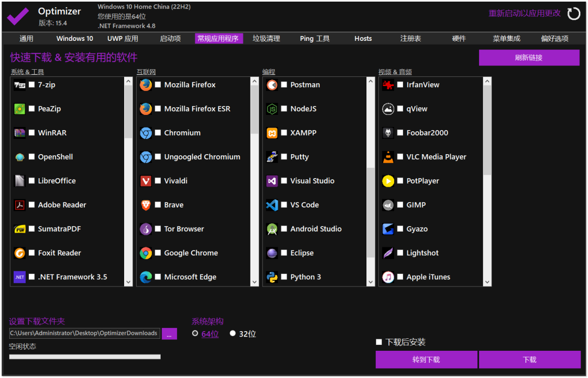Open the UWP 应用 tab
588x378 pixels.
pos(122,39)
